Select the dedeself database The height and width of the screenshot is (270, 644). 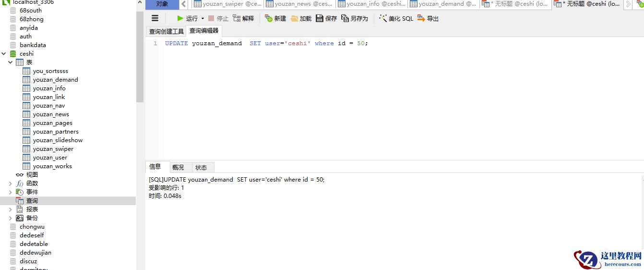point(32,235)
